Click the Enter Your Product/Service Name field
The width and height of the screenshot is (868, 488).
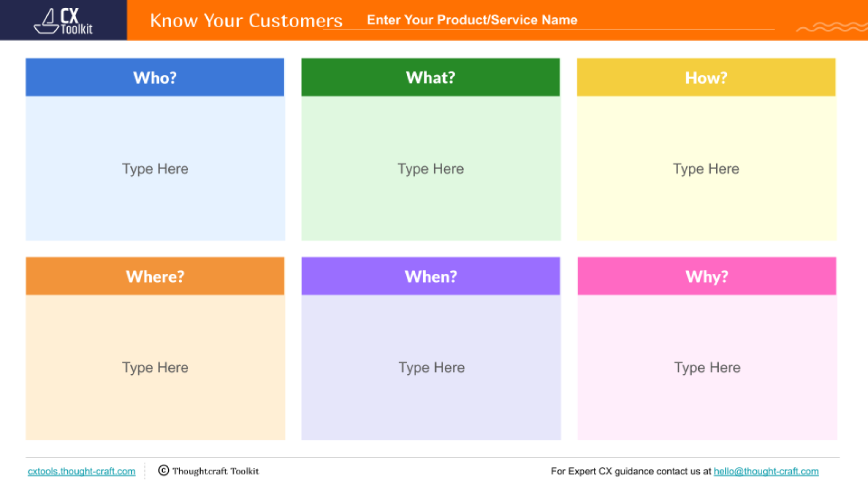tap(472, 20)
